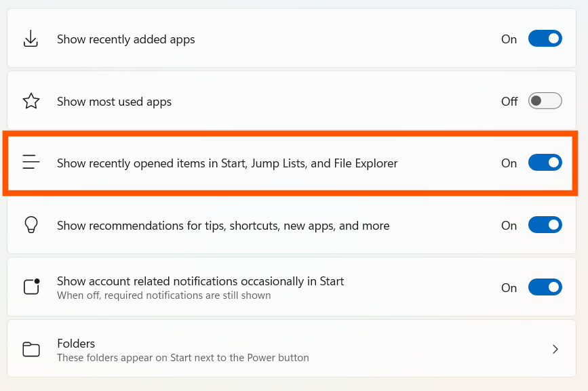Screen dimensions: 588x391
Task: Enable Show most used apps
Action: (545, 100)
